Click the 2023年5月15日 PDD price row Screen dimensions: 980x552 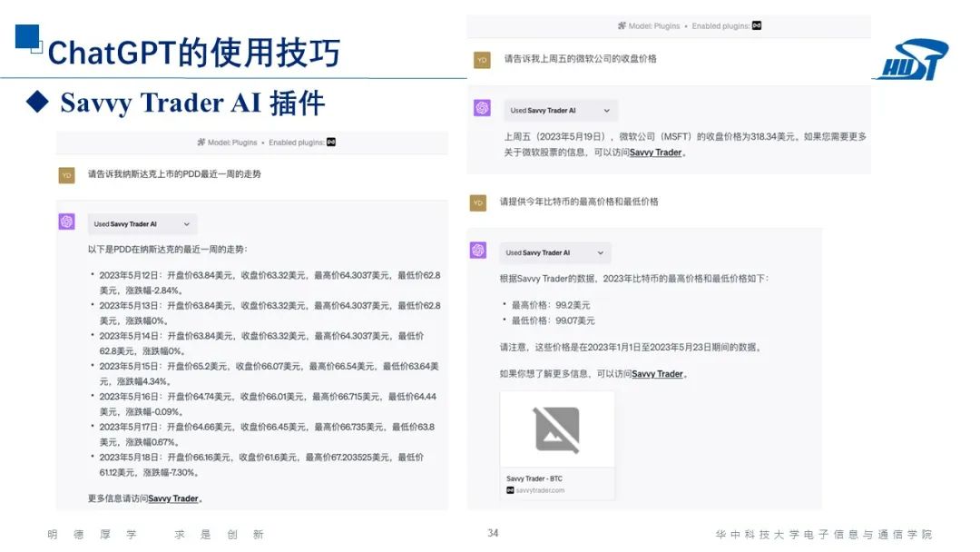268,373
